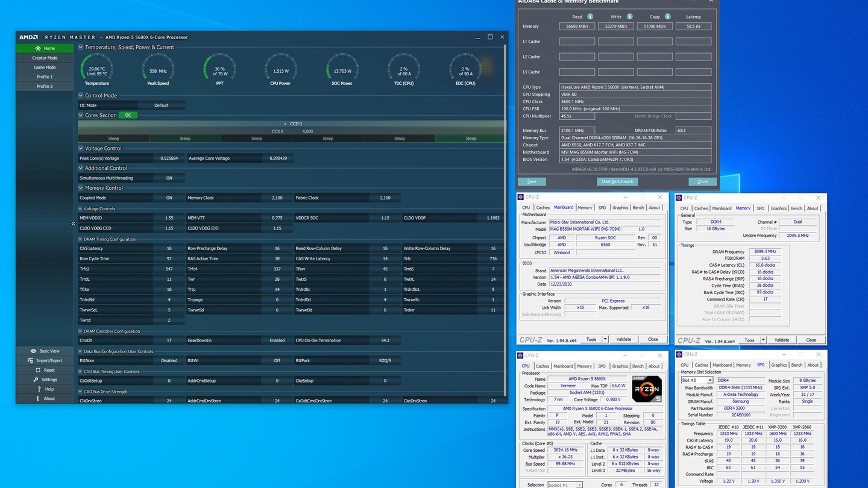868x488 pixels.
Task: Open Bench tab in CPU-Z CPU window
Action: point(638,366)
